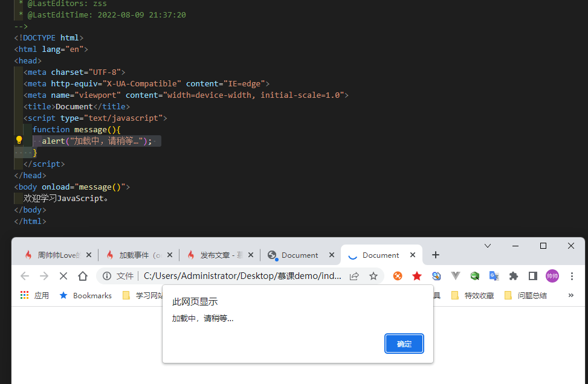This screenshot has width=588, height=384.
Task: Click the Extensions puzzle piece icon
Action: (x=513, y=276)
